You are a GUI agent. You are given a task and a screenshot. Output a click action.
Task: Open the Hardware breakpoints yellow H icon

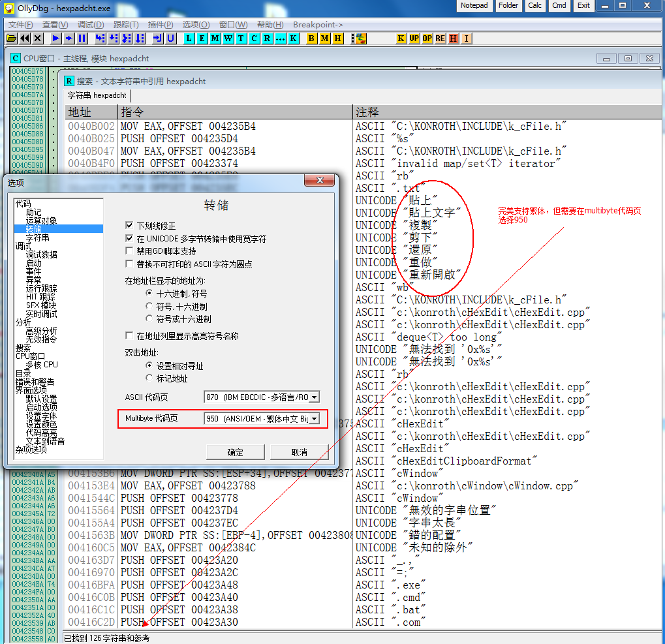pyautogui.click(x=338, y=38)
